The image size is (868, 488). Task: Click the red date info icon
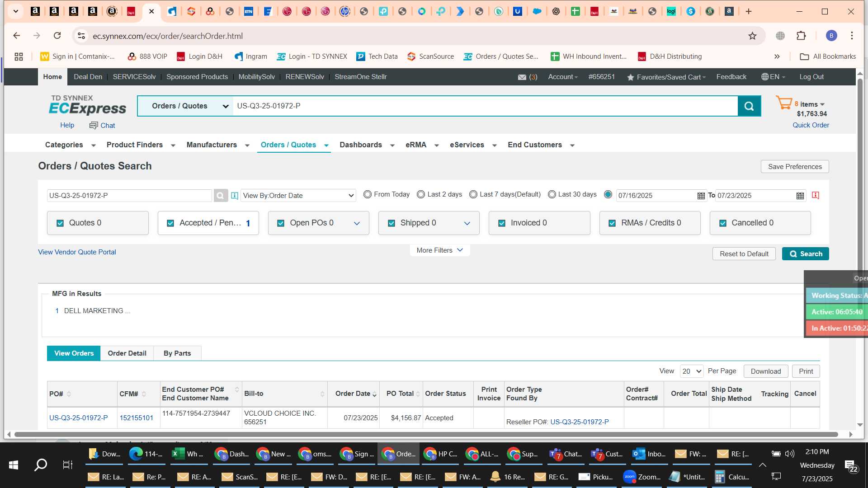(816, 195)
